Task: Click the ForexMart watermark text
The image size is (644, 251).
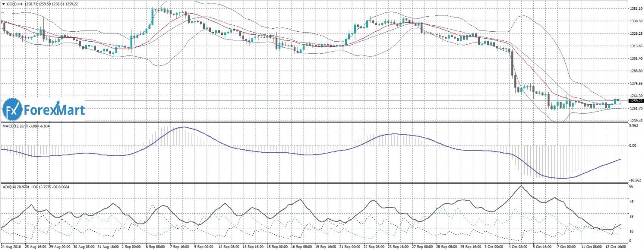Action: coord(54,111)
